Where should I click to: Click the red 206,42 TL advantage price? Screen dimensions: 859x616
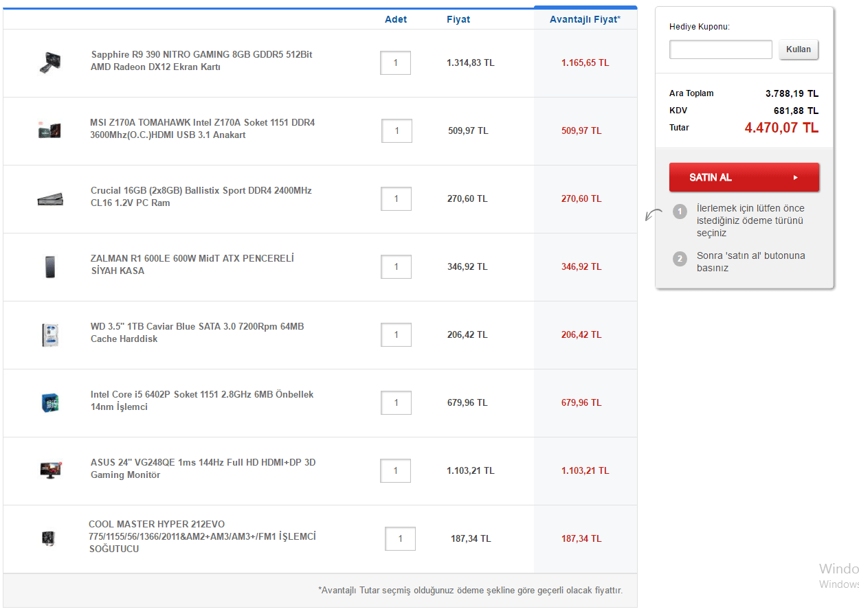click(x=581, y=334)
